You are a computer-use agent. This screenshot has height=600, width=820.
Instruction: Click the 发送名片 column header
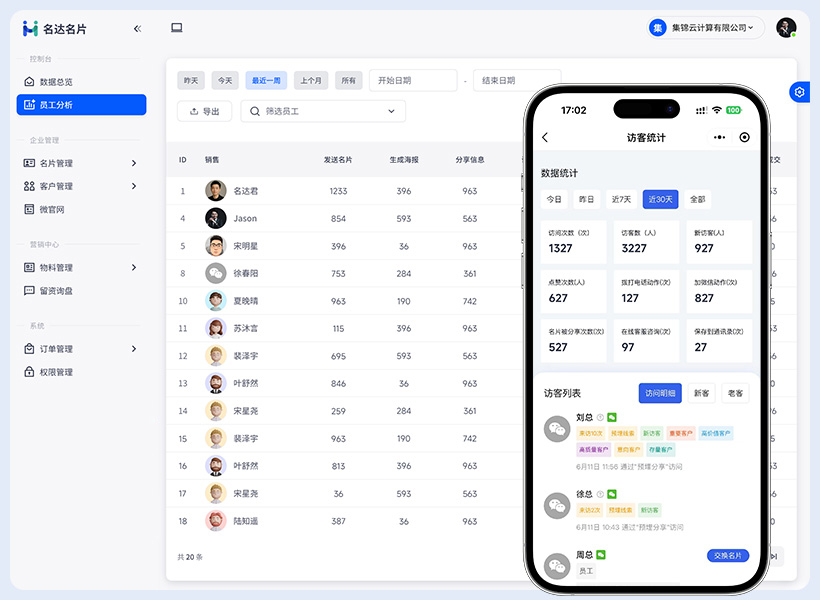tap(338, 160)
